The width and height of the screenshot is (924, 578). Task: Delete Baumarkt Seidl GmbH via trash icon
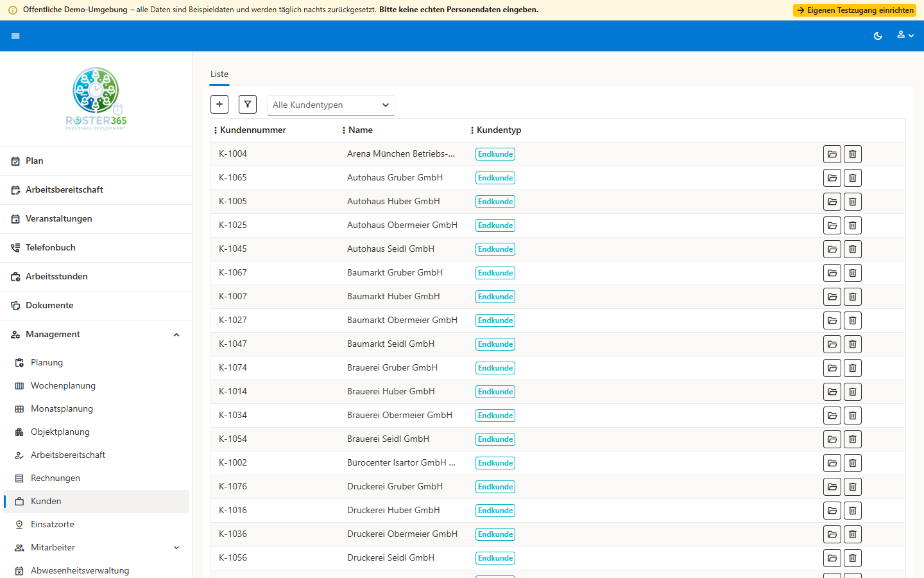853,344
